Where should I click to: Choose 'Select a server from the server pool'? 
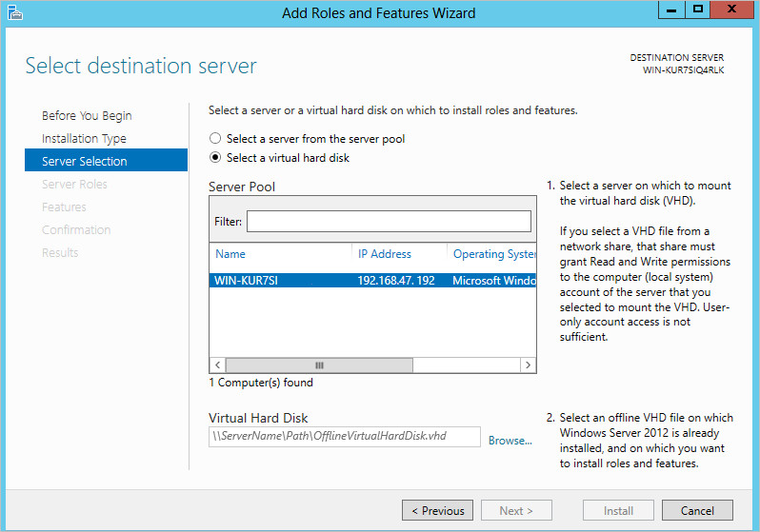(215, 139)
